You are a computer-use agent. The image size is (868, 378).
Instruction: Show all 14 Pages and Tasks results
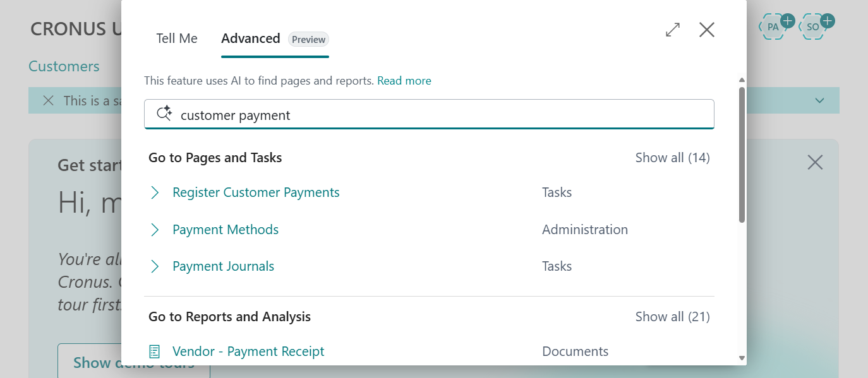pyautogui.click(x=673, y=157)
